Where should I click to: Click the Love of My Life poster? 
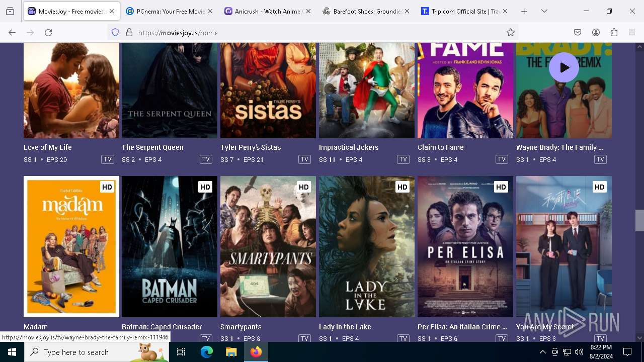[x=71, y=90]
